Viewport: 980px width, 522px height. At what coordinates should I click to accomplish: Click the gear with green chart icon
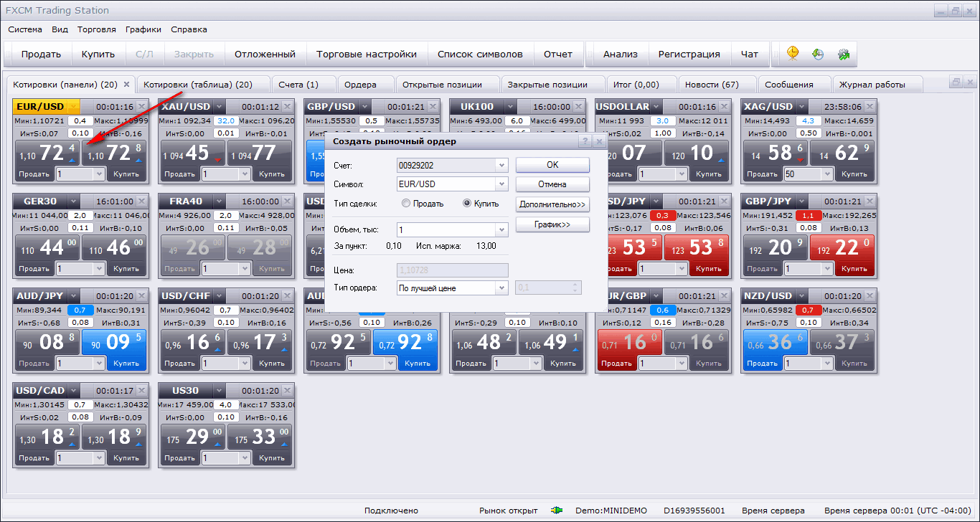pos(843,54)
